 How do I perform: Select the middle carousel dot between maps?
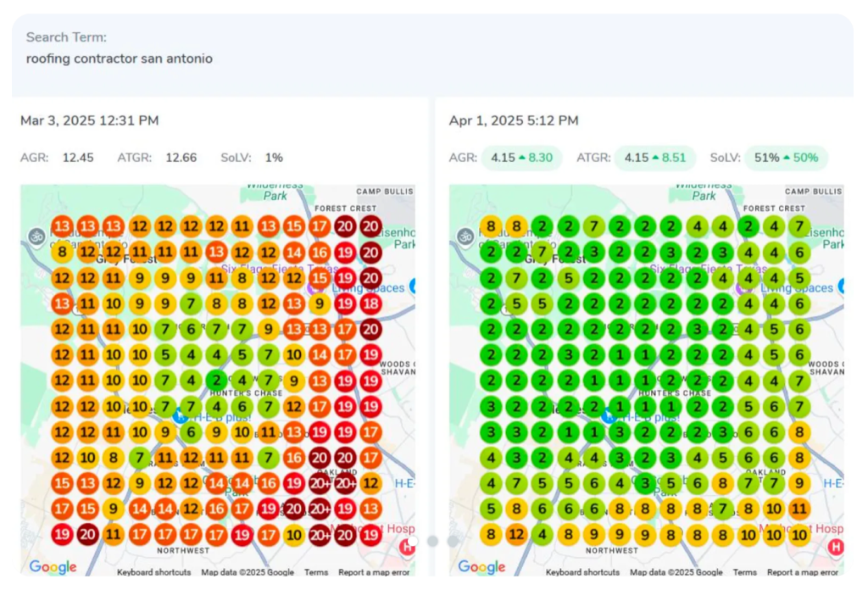pos(432,541)
